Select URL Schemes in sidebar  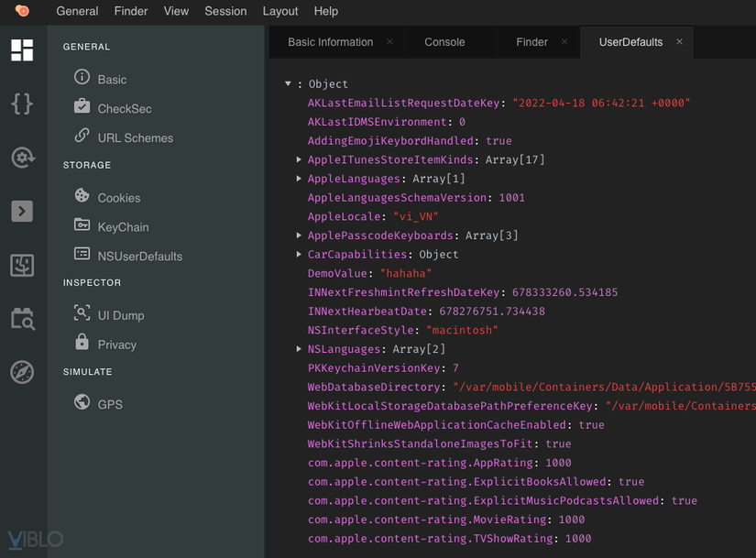pyautogui.click(x=135, y=137)
